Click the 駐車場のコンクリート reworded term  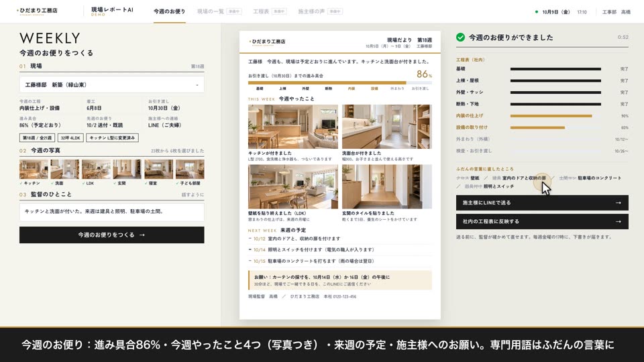pyautogui.click(x=600, y=178)
